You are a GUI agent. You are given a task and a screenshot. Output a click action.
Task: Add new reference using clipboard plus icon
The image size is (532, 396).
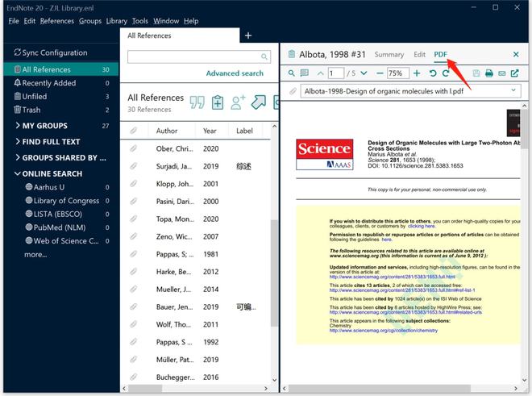pos(218,102)
